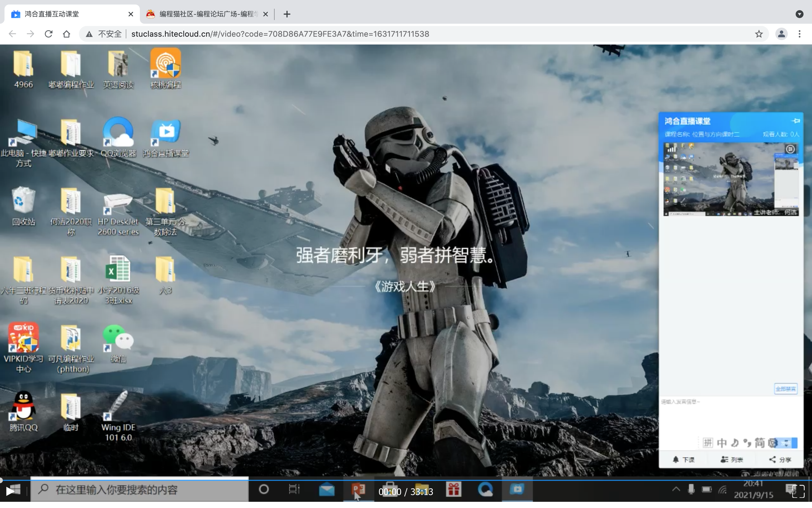Open the round menu icon on live preview

(x=790, y=149)
